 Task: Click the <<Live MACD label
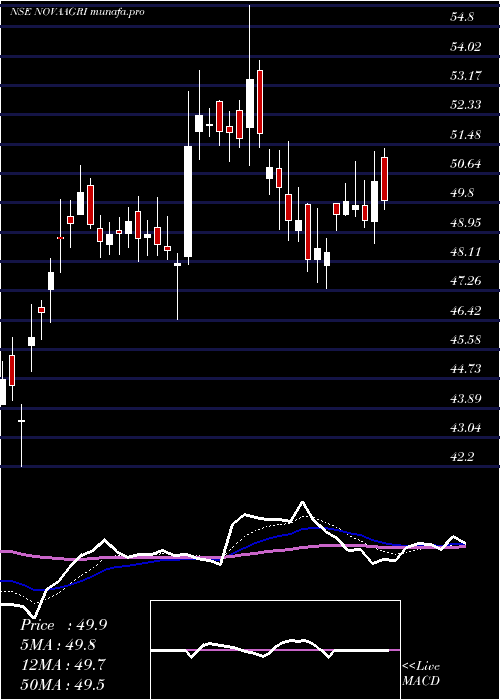click(421, 674)
